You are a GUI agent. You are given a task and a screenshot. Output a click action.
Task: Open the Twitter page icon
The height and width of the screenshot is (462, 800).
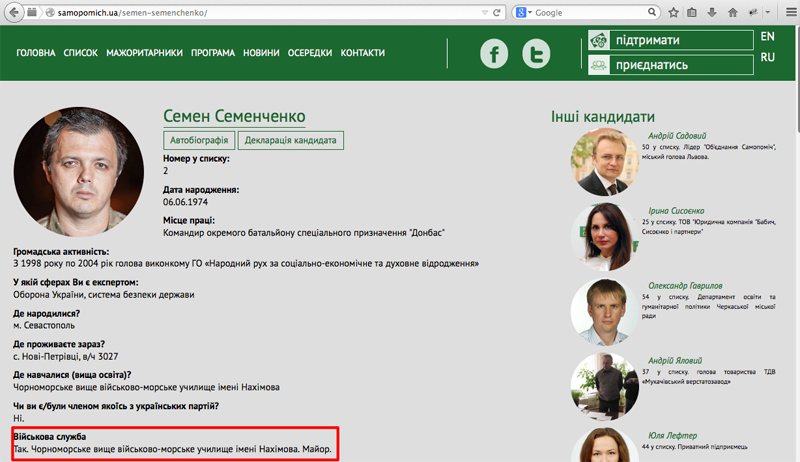click(x=536, y=53)
